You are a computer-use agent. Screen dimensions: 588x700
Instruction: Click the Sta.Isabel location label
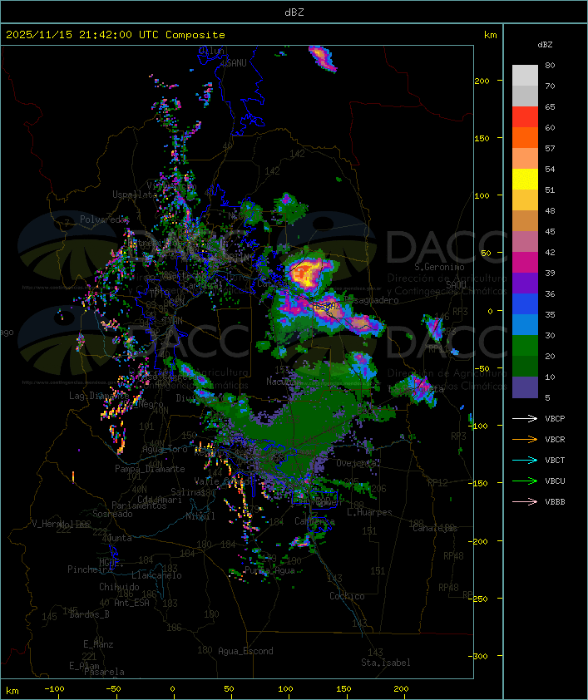pos(386,663)
